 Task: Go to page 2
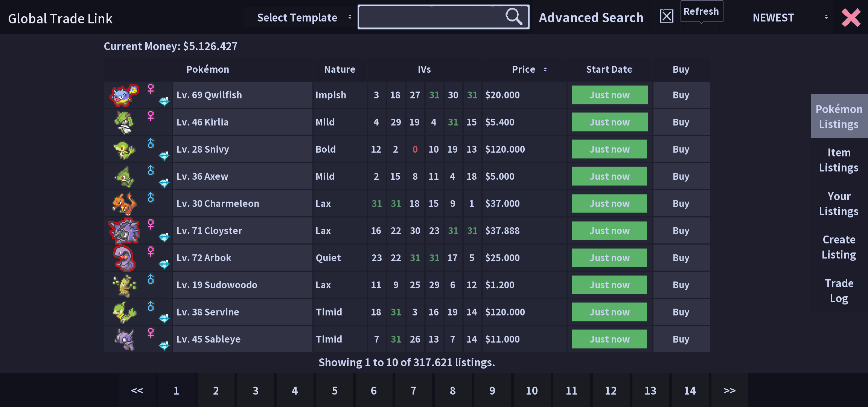(216, 390)
